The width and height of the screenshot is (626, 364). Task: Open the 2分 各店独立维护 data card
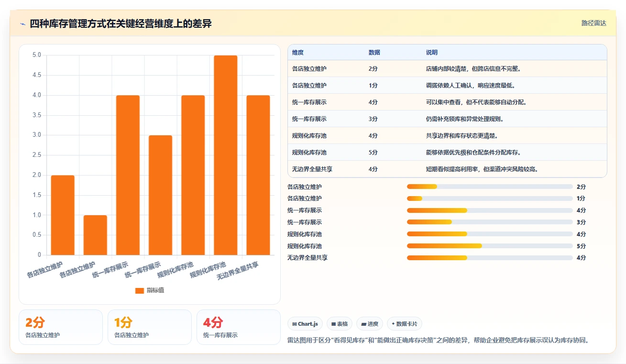(x=61, y=327)
